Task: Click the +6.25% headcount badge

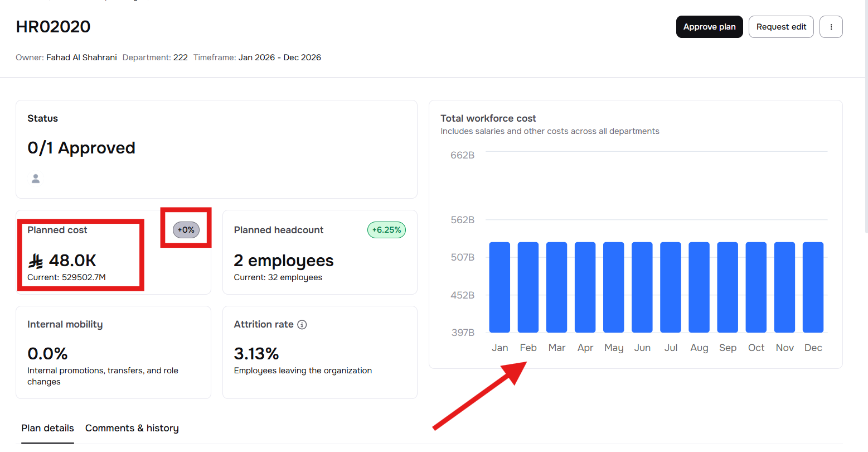Action: pyautogui.click(x=386, y=230)
